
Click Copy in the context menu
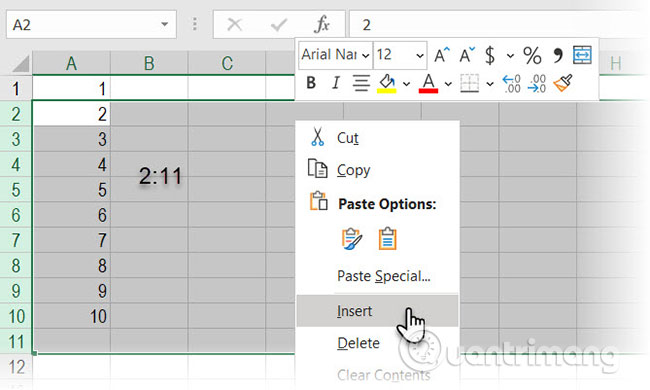(x=353, y=170)
